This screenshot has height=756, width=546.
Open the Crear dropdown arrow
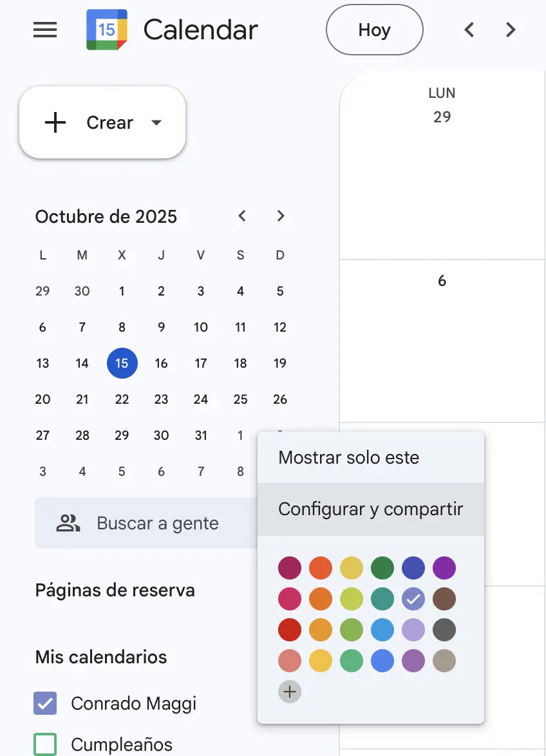156,122
